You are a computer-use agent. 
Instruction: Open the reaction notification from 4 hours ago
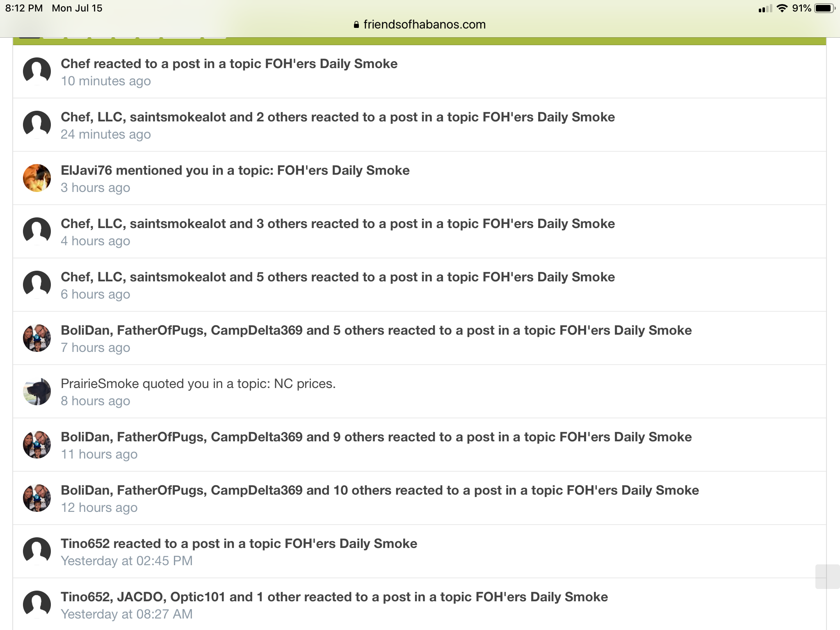click(419, 231)
